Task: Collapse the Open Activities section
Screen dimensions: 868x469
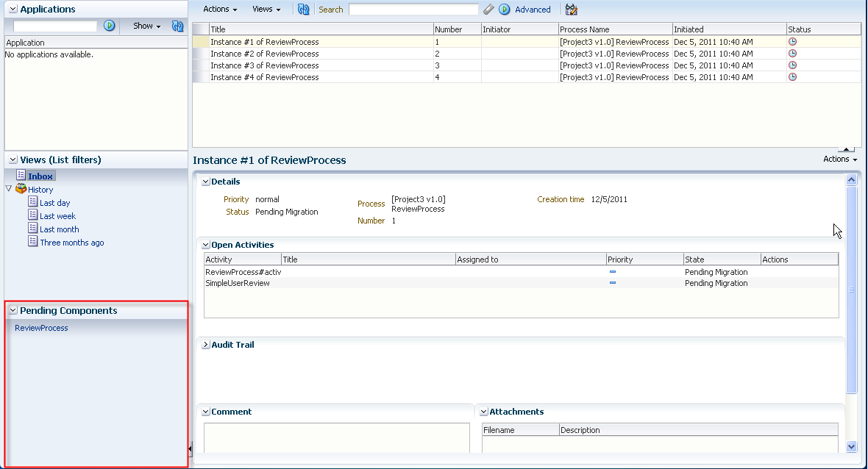Action: tap(205, 245)
